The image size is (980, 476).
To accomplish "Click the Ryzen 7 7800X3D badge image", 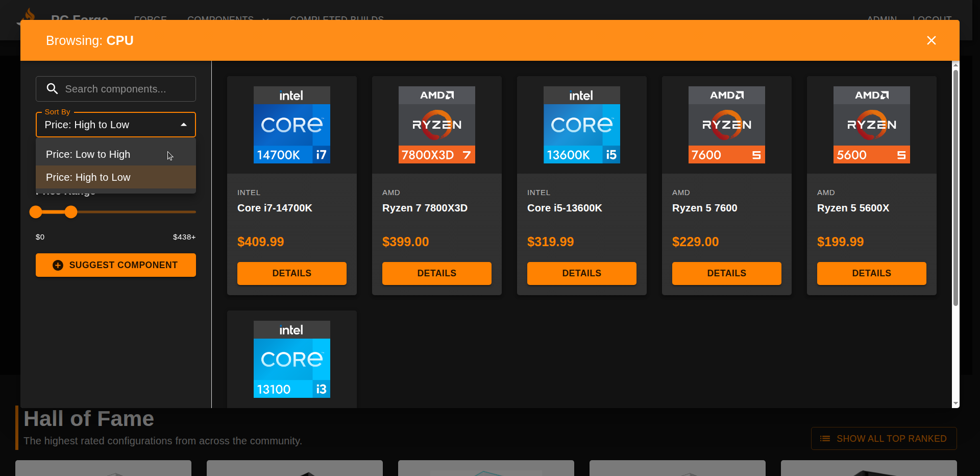I will point(436,125).
